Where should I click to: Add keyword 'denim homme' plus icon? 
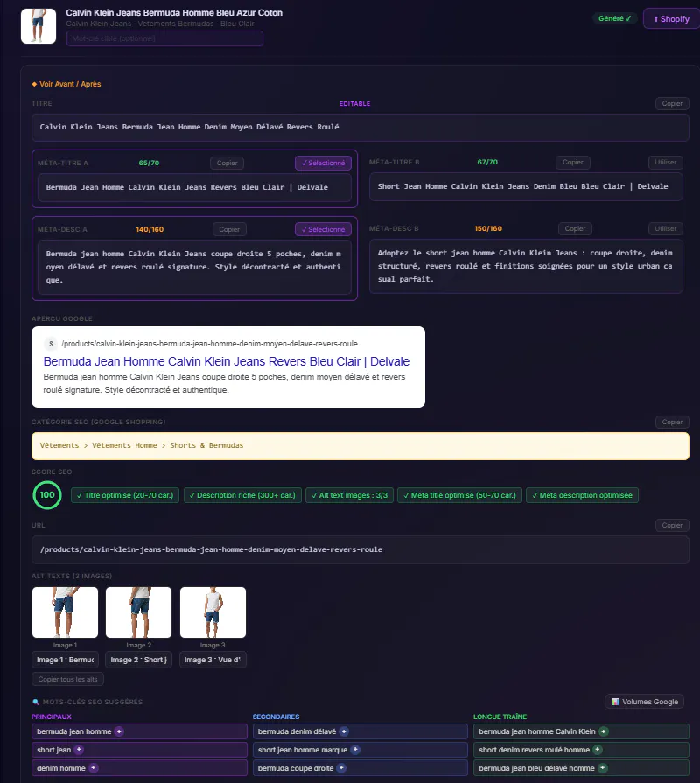(x=94, y=768)
